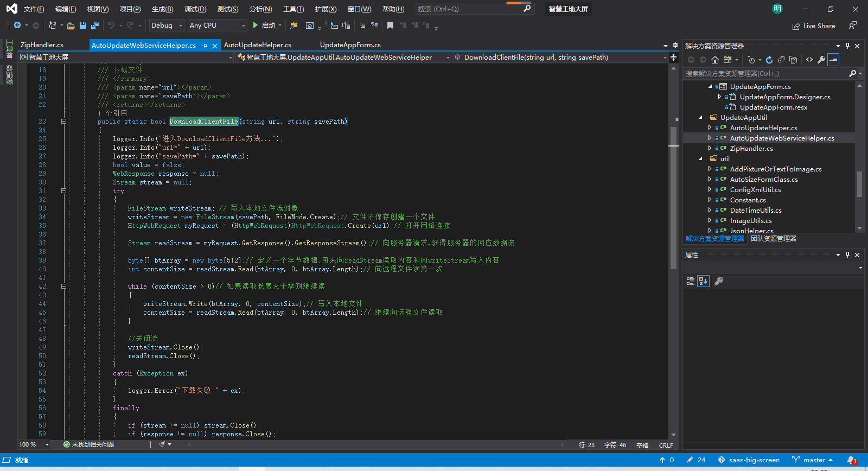Undo the last edit
This screenshot has width=868, height=471.
coord(111,26)
